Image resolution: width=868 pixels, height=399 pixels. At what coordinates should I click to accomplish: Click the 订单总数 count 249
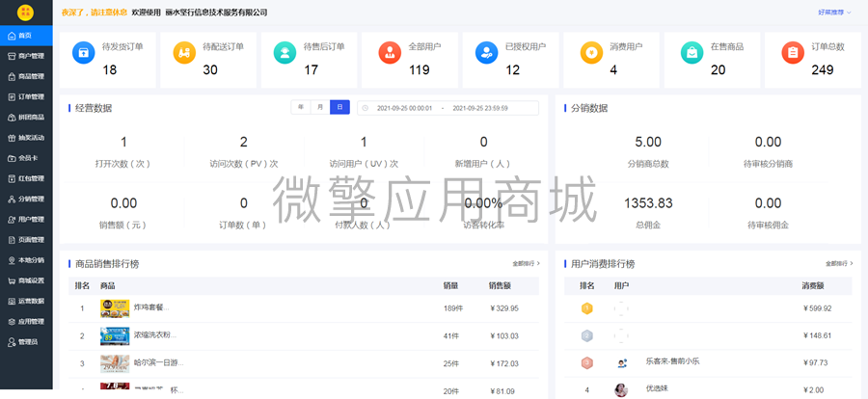pos(823,70)
